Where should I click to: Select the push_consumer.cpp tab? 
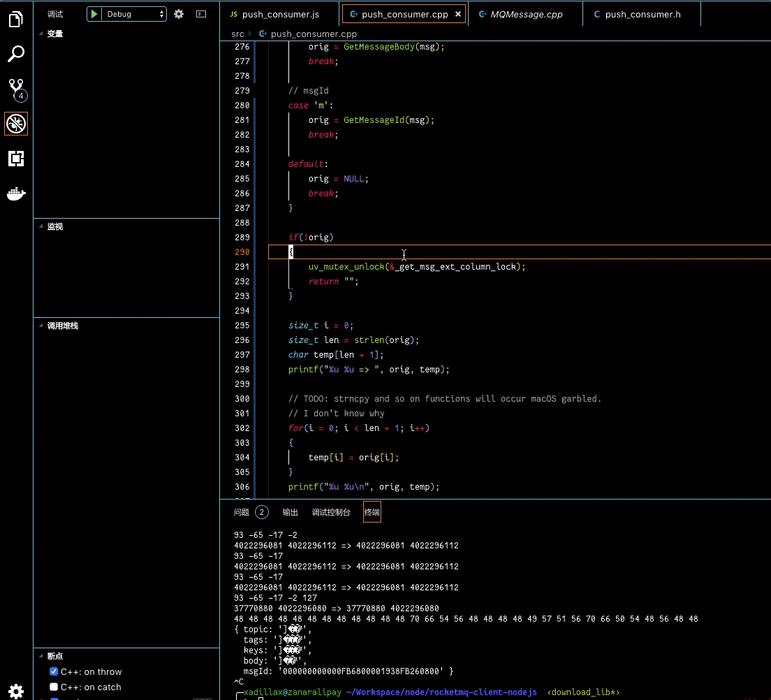click(404, 14)
